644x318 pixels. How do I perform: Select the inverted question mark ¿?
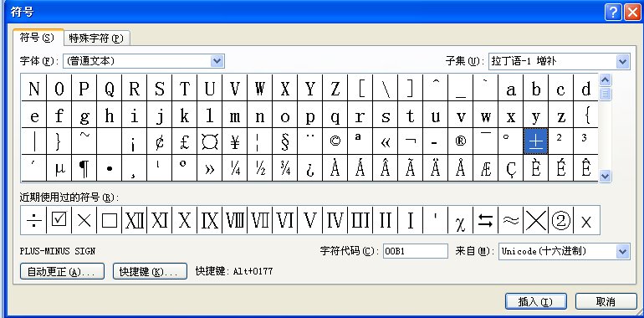coord(310,168)
